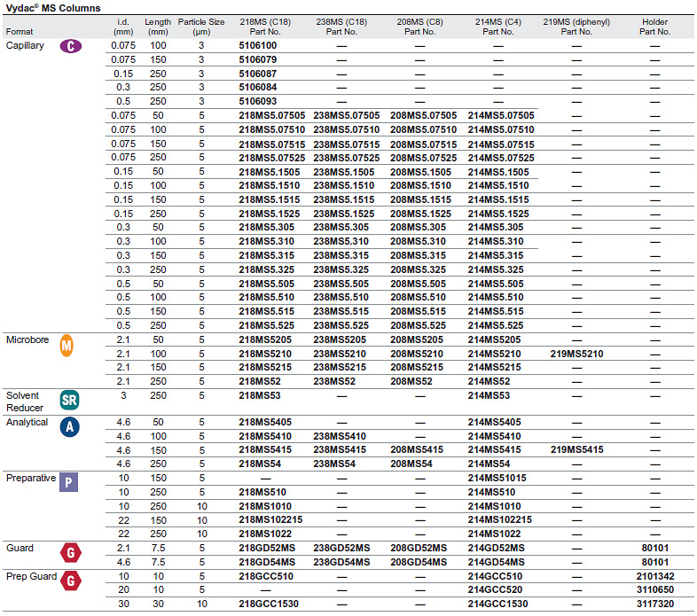Select part number 218MS53
The width and height of the screenshot is (697, 616).
click(260, 395)
